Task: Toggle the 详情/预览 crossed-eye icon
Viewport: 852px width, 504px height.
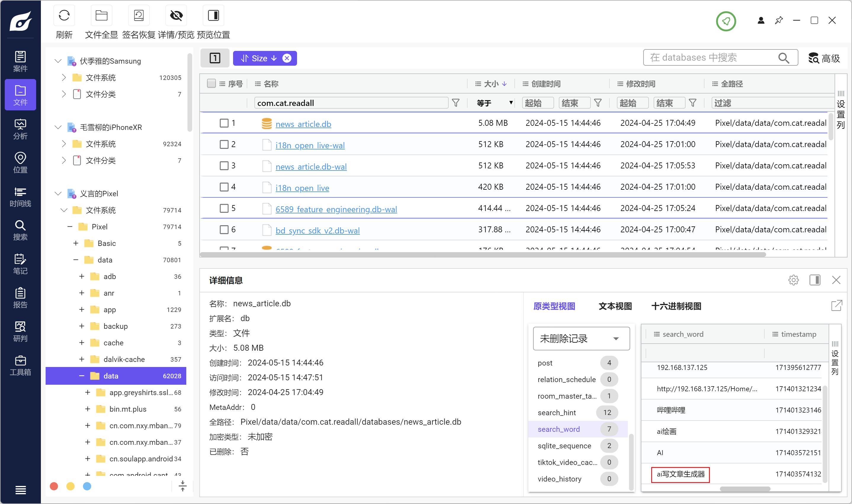Action: click(176, 16)
